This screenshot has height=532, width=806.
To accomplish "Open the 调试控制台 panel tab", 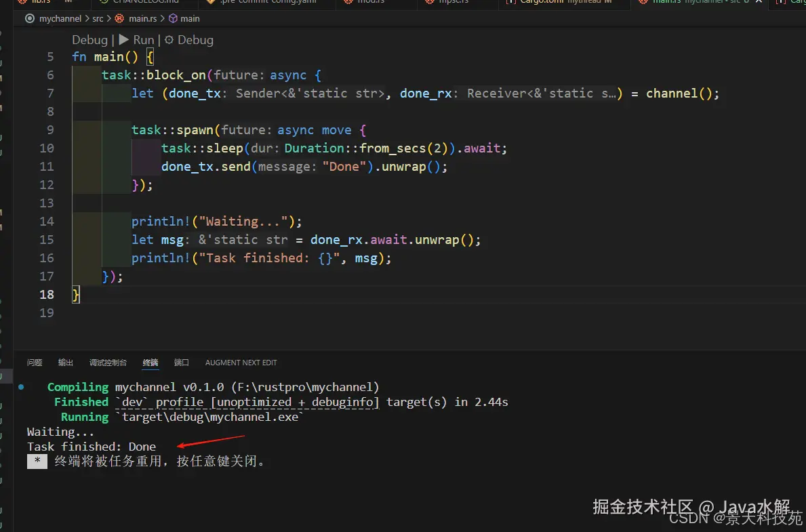I will click(x=108, y=363).
